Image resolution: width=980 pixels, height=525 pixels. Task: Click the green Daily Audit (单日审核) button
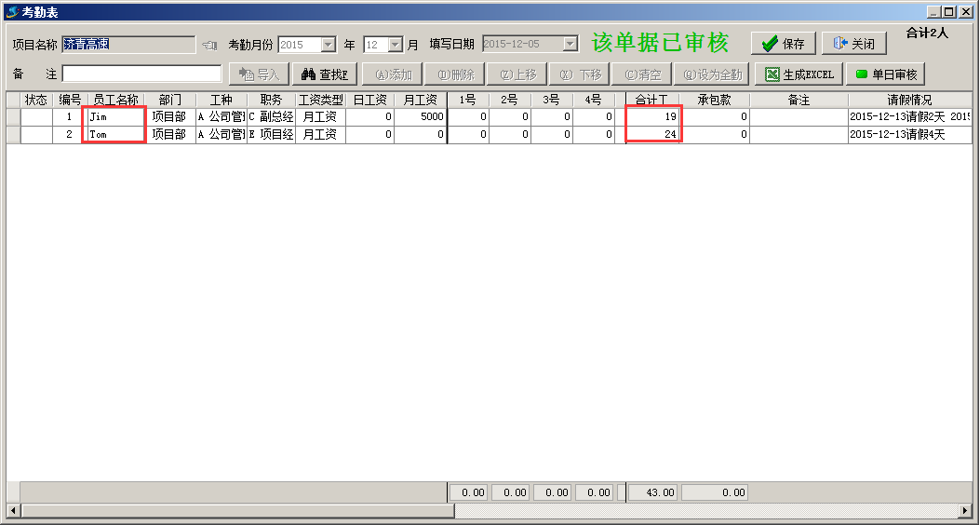tap(885, 74)
